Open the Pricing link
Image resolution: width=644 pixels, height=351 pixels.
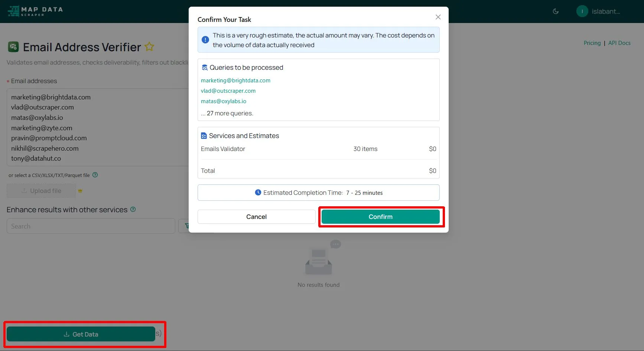(592, 43)
